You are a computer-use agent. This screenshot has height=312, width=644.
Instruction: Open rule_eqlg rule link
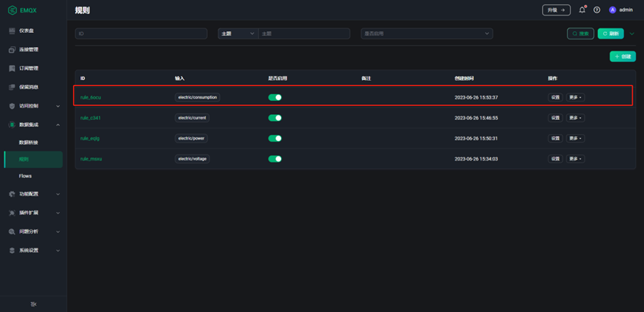pyautogui.click(x=90, y=139)
